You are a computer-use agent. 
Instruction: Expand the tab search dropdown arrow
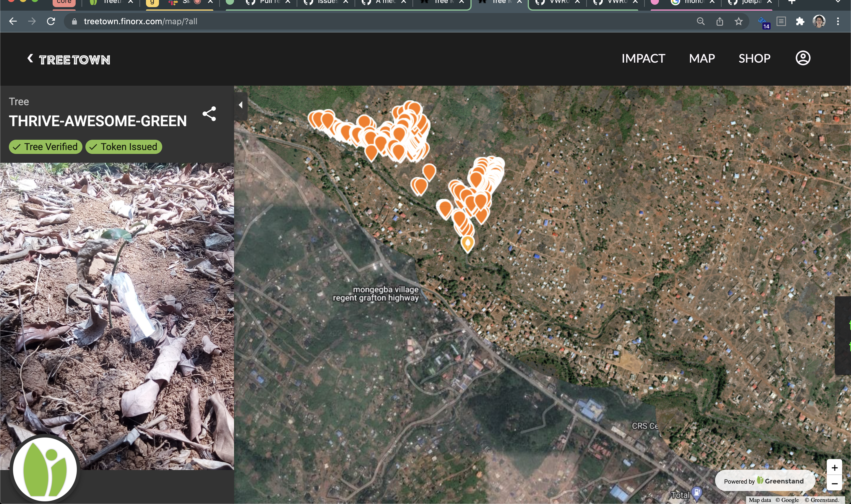[838, 2]
